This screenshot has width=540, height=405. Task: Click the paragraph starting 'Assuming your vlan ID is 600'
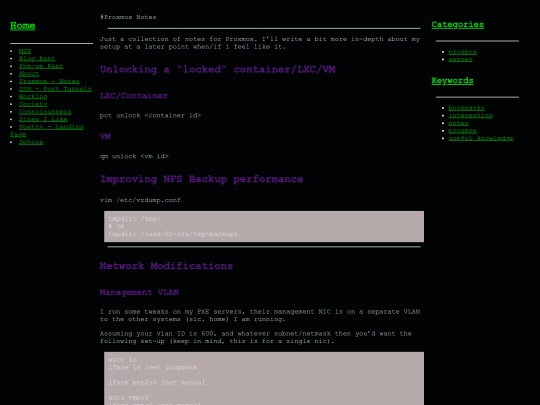(256, 337)
